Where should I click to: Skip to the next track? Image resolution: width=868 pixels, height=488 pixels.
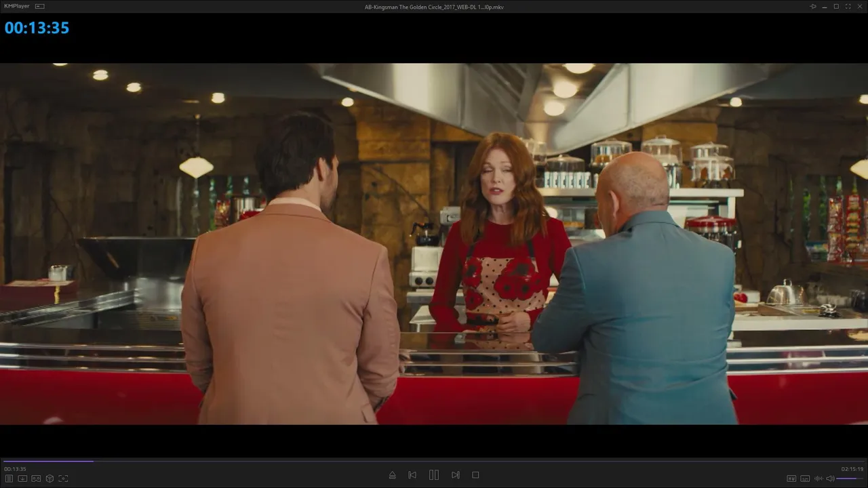click(456, 475)
